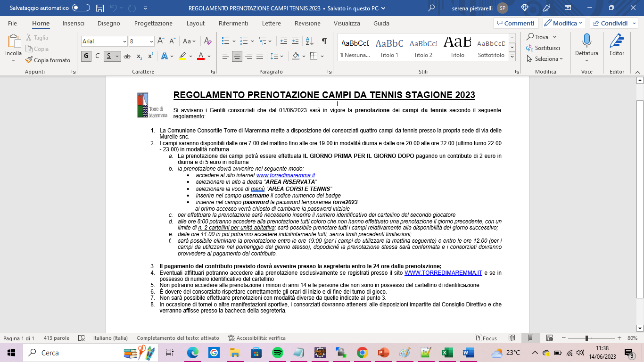Click the shrink font size icon
Screen dimensions: 644x362
click(173, 41)
